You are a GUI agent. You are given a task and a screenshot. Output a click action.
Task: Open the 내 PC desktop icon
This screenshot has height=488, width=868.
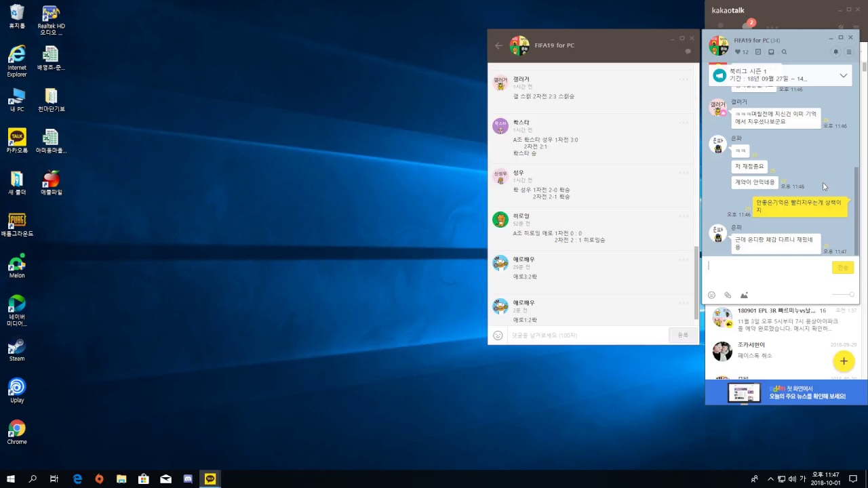click(17, 99)
